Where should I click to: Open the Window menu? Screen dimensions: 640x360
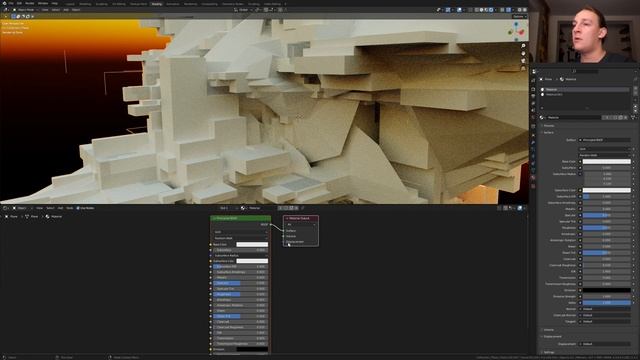43,3
